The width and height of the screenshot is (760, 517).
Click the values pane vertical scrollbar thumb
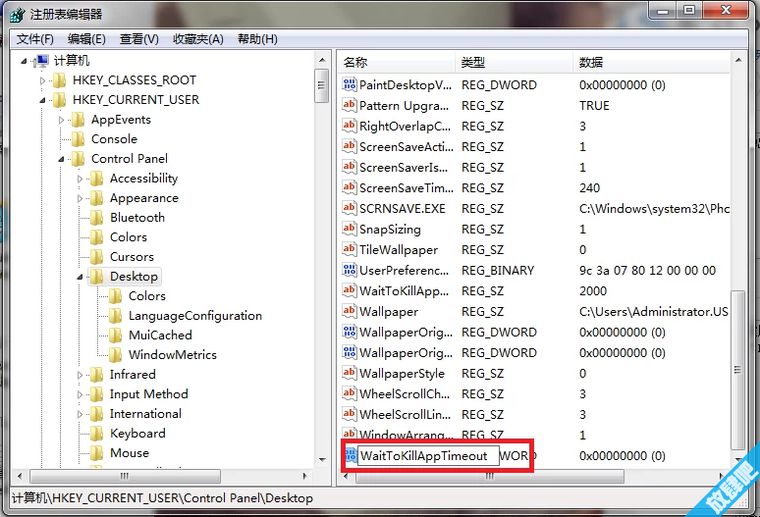pyautogui.click(x=738, y=370)
